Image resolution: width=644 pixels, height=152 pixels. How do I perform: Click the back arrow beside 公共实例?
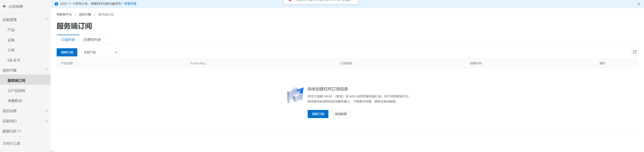point(5,7)
